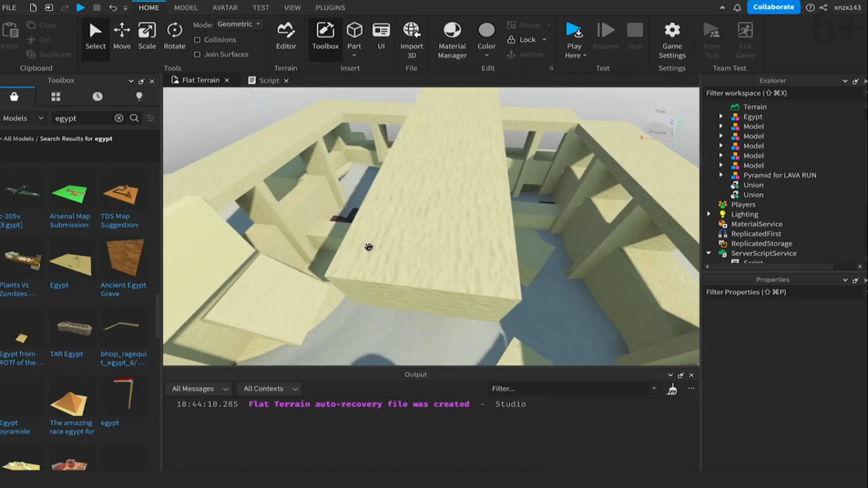
Task: Select ReplicatedStorage in Explorer
Action: coord(761,244)
